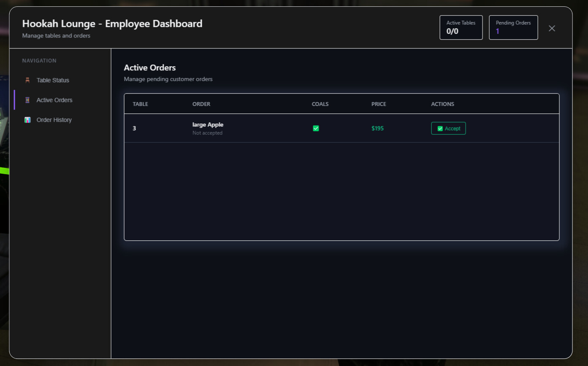Click the Active Tables counter card

click(461, 27)
